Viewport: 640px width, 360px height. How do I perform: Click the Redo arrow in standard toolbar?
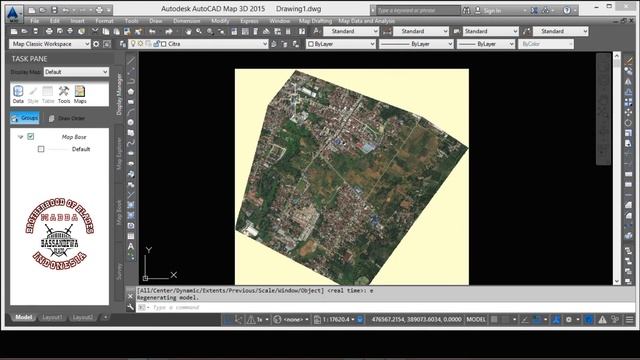(x=169, y=31)
